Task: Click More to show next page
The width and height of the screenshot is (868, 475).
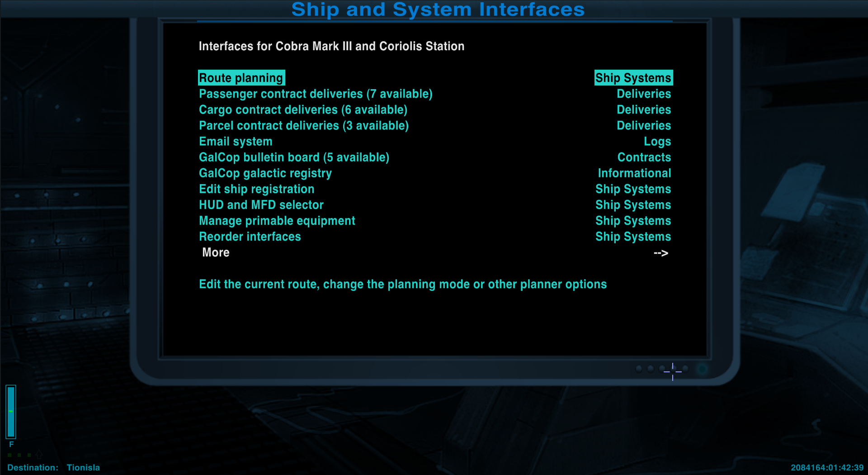Action: pos(216,252)
